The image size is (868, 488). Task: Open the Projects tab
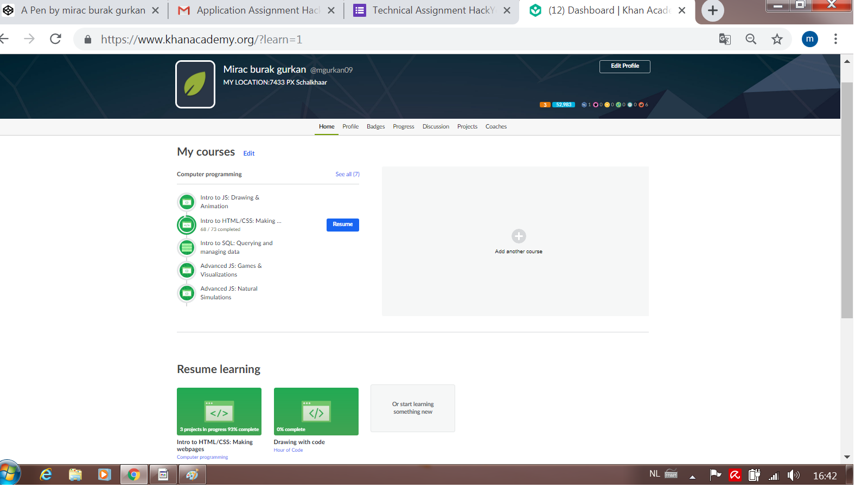pos(467,127)
